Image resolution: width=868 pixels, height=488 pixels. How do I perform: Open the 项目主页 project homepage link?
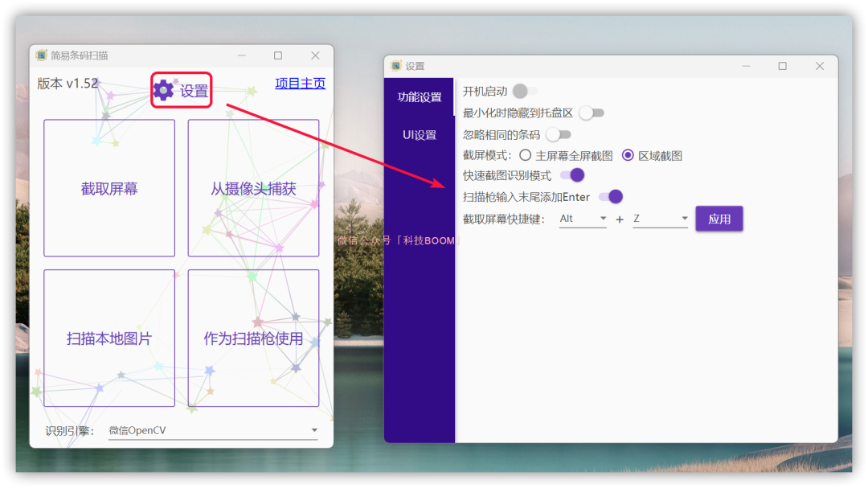[x=300, y=83]
